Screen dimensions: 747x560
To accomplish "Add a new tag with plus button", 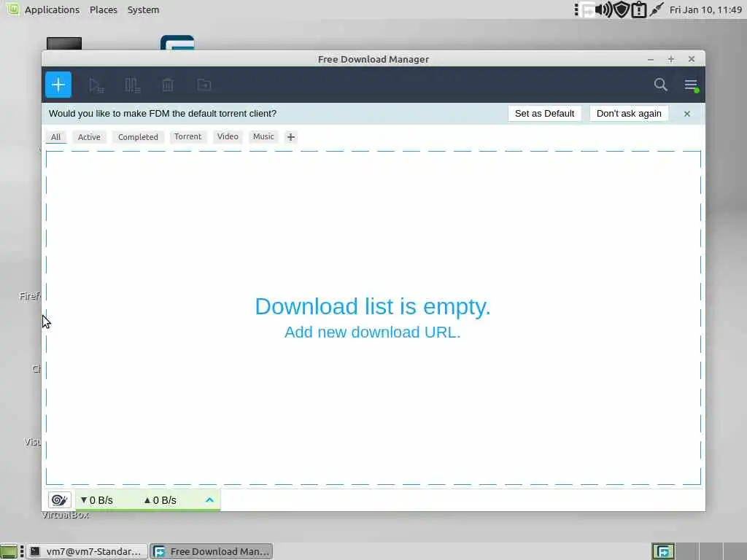I will pyautogui.click(x=290, y=137).
